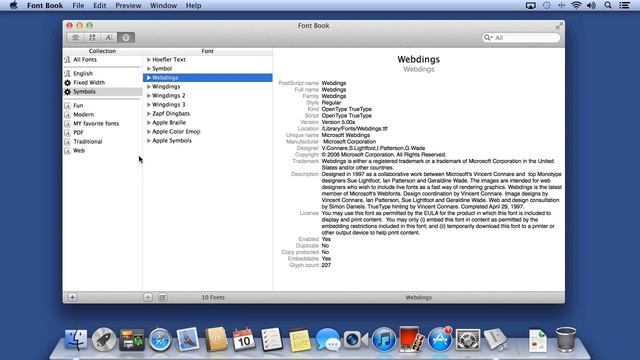Open Launchpad rocket in the Dock

pos(104,340)
